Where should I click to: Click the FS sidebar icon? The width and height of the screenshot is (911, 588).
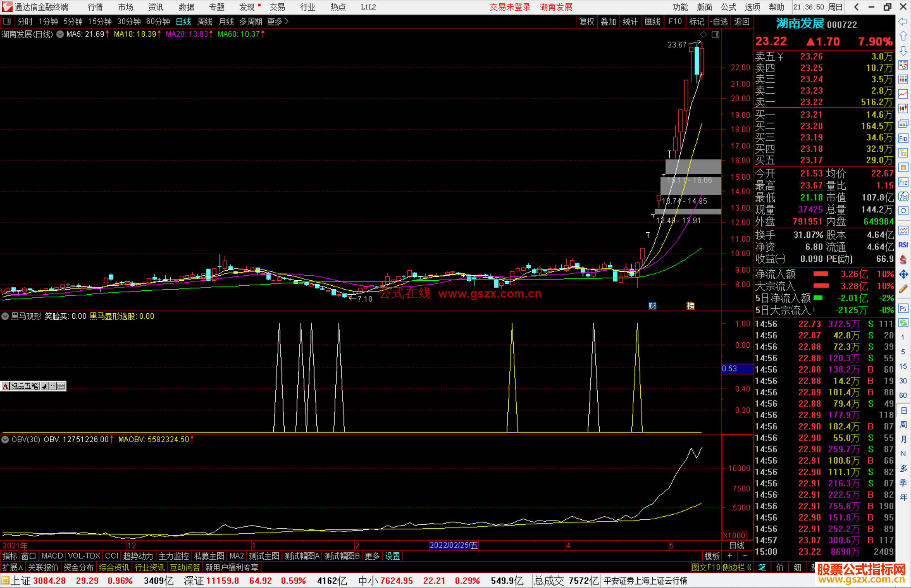(903, 309)
